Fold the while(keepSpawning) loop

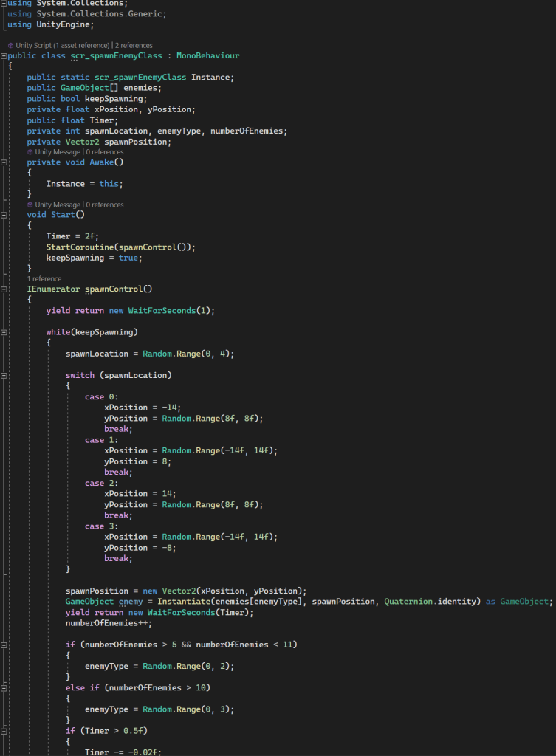(4, 332)
